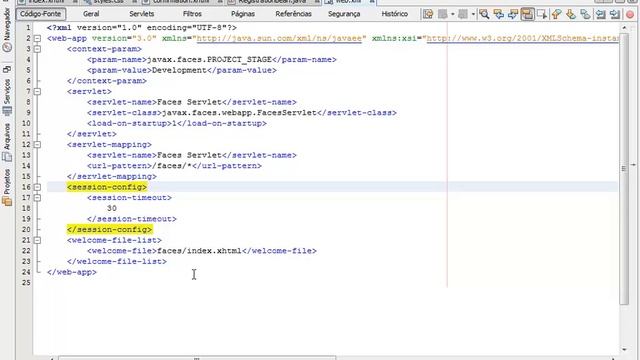Toggle bookmark on current line icon
Viewport: 640px width, 360px height.
[x=585, y=14]
